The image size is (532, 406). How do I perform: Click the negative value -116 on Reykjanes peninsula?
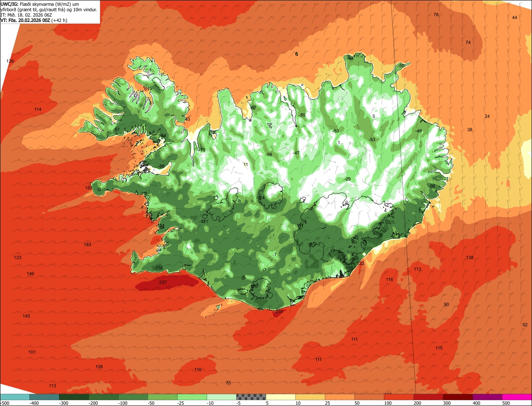[158, 268]
